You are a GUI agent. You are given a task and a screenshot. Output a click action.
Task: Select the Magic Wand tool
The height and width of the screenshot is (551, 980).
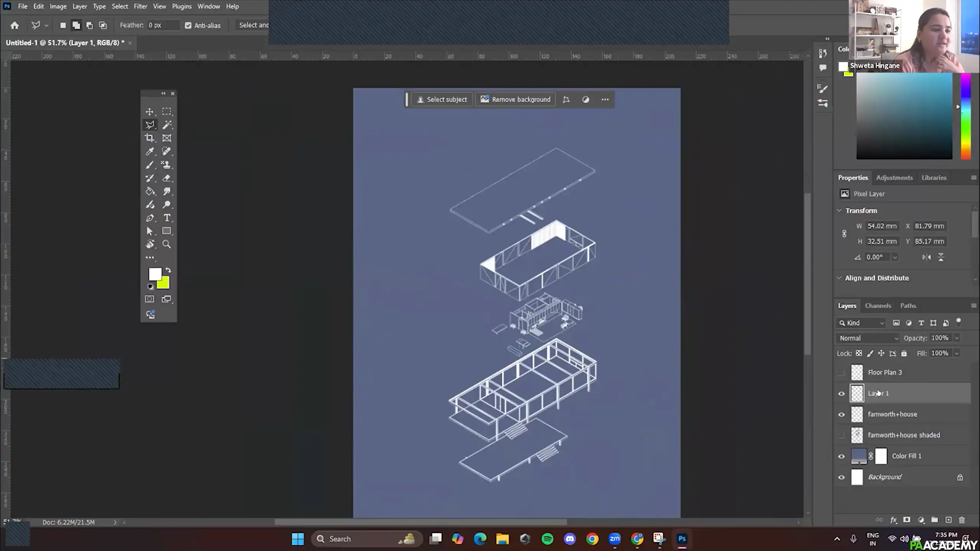(x=167, y=125)
